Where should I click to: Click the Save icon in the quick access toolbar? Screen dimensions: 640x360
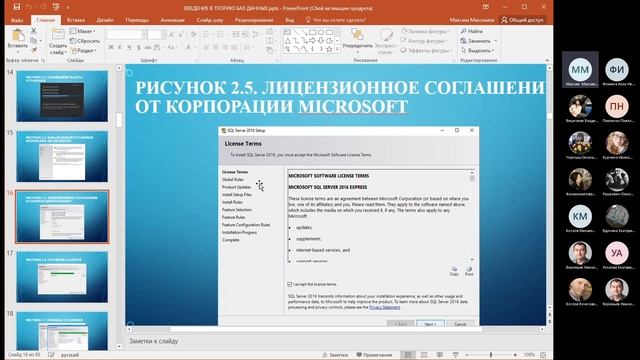tap(17, 7)
